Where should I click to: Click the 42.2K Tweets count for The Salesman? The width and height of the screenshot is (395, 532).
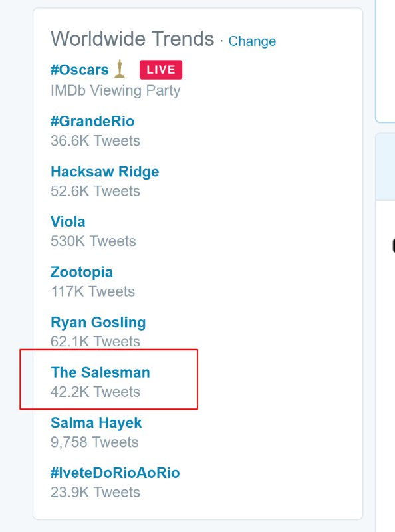[96, 392]
